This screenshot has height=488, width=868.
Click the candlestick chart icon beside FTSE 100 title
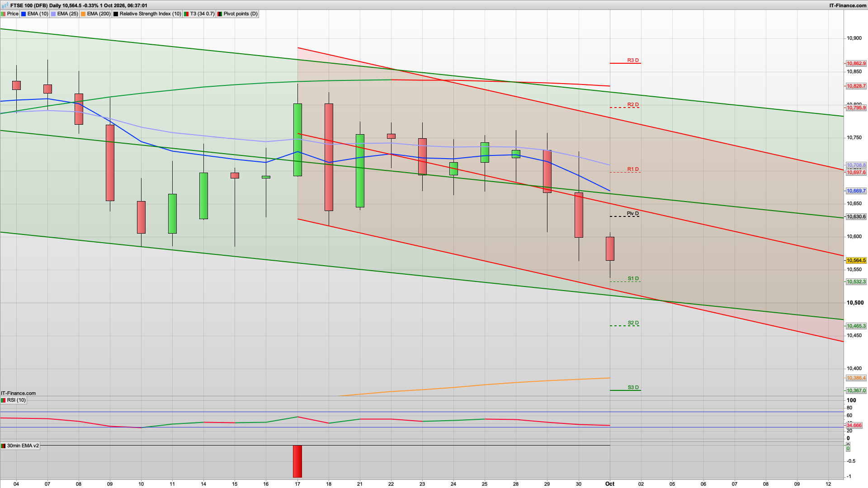pos(5,5)
